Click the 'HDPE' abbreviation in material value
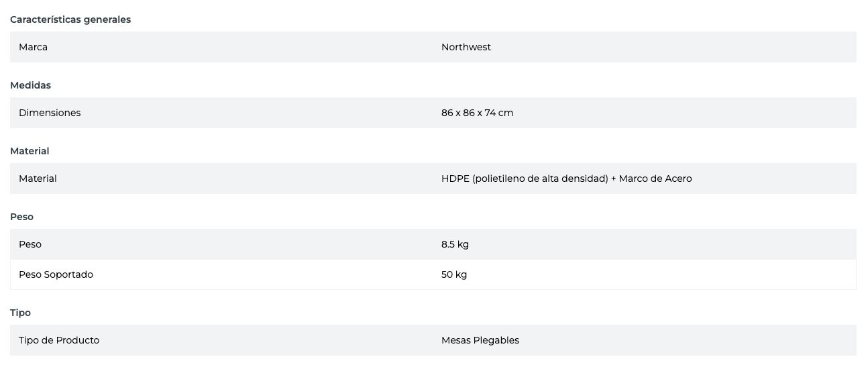The image size is (868, 365). coord(455,178)
